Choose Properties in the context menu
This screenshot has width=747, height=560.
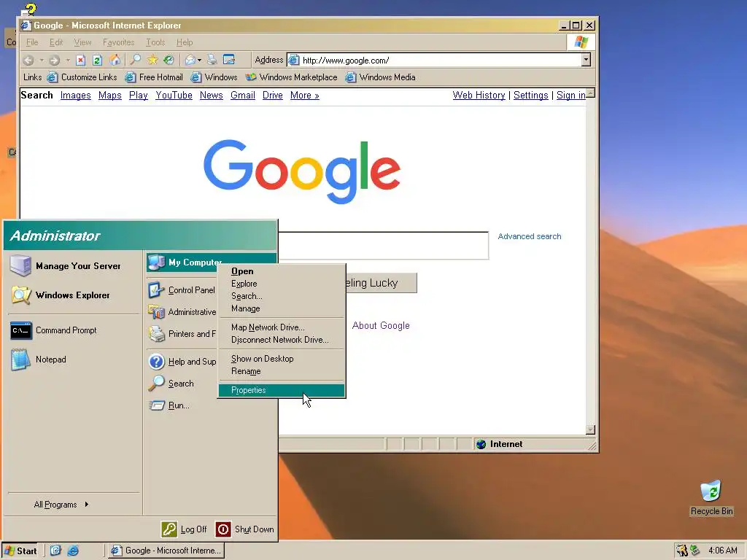pyautogui.click(x=281, y=390)
